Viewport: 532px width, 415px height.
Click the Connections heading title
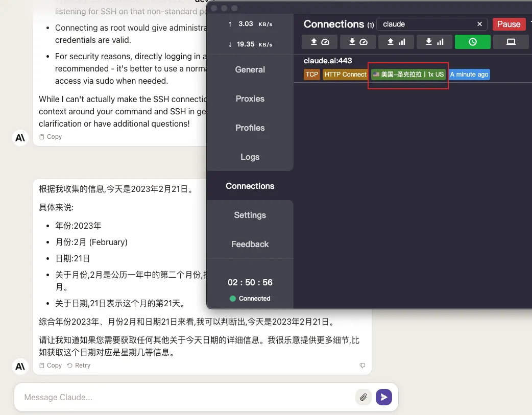click(x=334, y=24)
